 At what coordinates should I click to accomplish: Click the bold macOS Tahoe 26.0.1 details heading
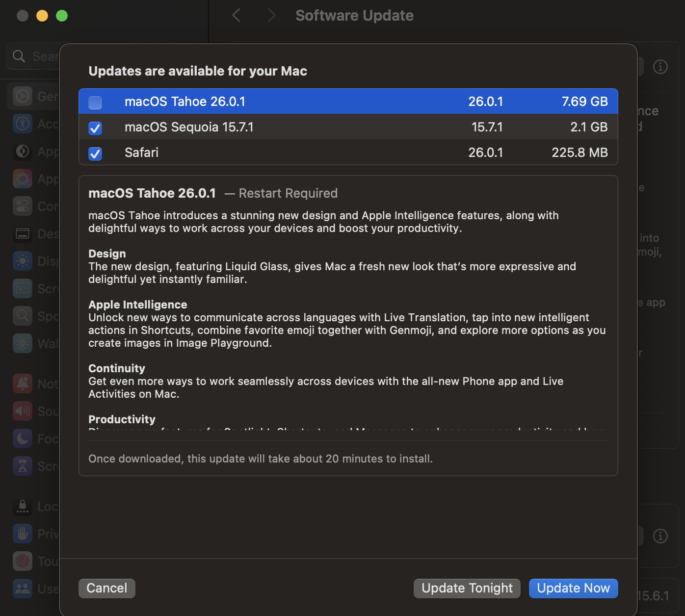pyautogui.click(x=152, y=193)
